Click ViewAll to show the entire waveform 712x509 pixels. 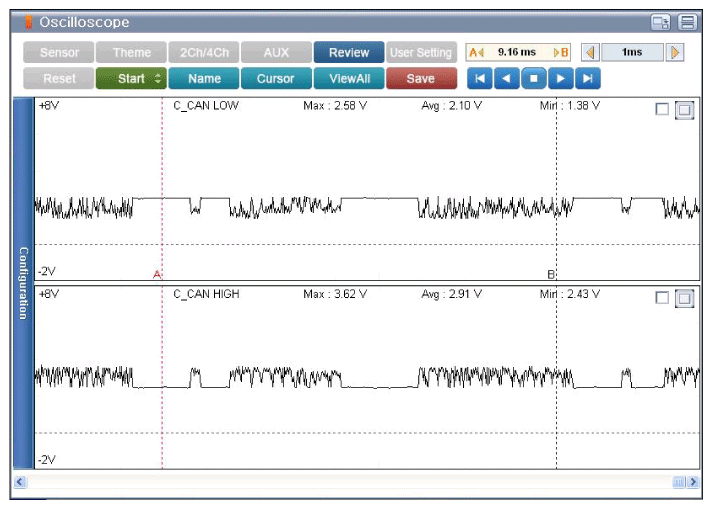tap(348, 79)
